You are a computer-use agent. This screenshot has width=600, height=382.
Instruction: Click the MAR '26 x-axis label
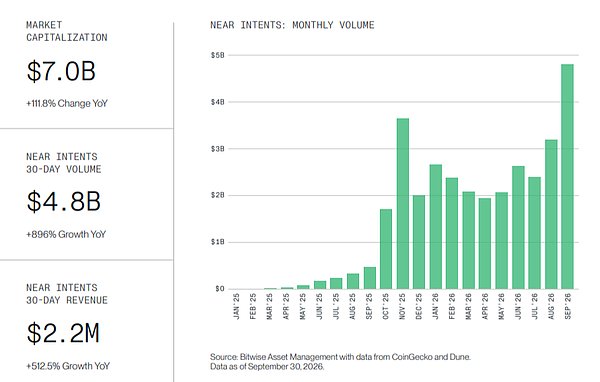tap(468, 306)
